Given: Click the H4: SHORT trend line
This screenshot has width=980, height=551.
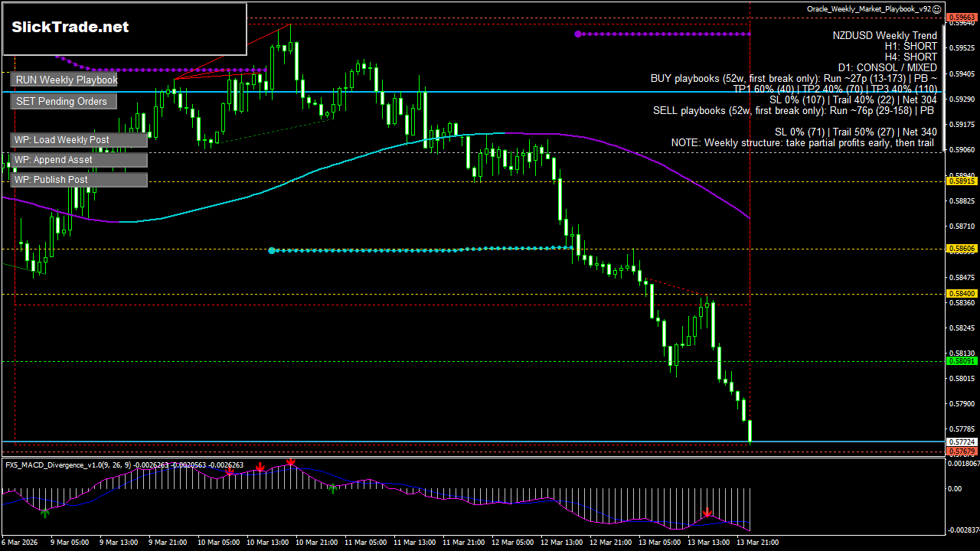Looking at the screenshot, I should click(910, 57).
